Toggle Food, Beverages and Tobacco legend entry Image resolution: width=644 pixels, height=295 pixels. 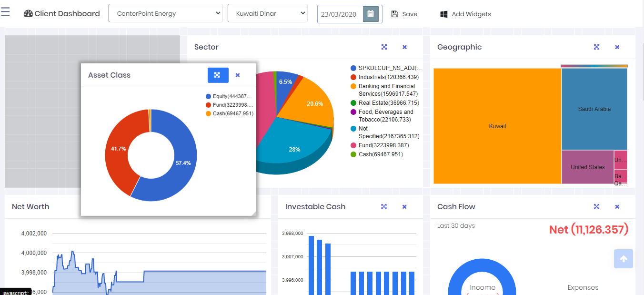(382, 116)
